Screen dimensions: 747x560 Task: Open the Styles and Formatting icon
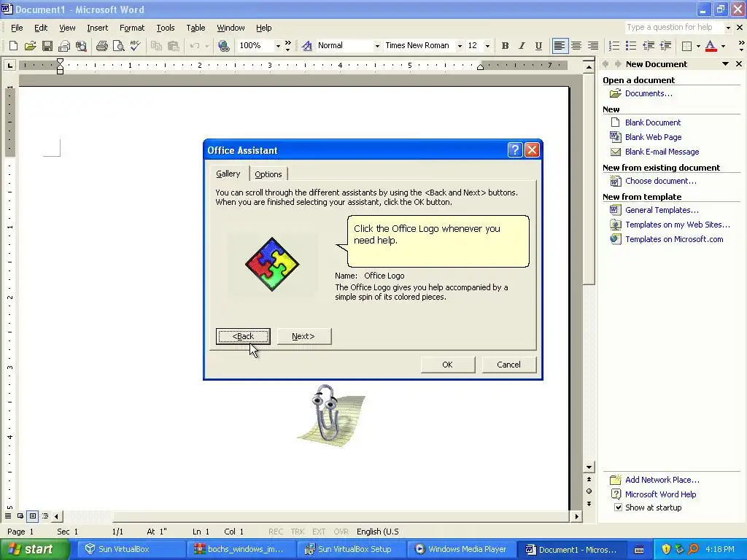coord(307,46)
